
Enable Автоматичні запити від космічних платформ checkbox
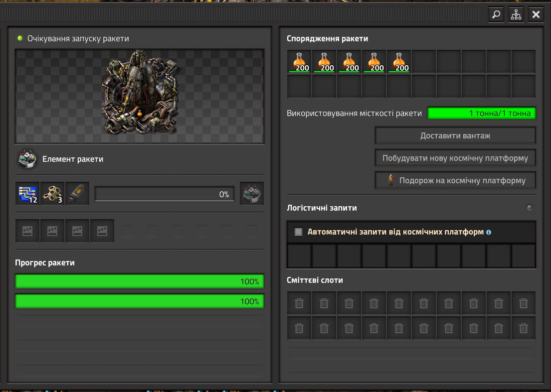coord(299,232)
